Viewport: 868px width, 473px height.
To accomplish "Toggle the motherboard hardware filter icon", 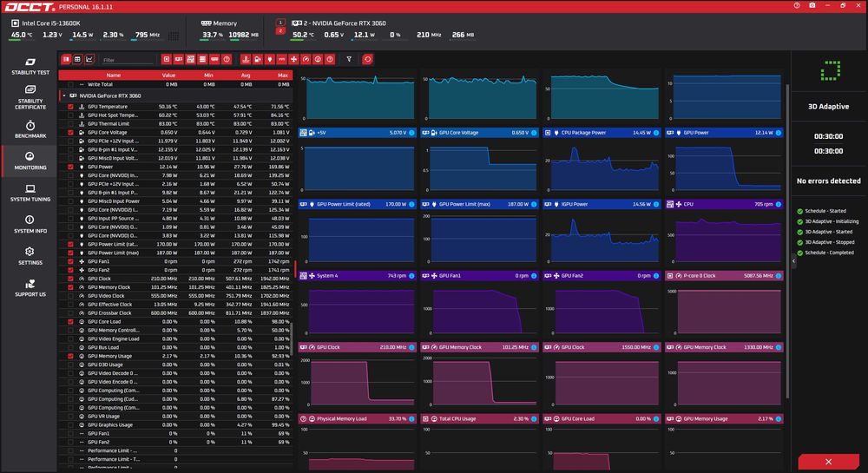I will [190, 59].
